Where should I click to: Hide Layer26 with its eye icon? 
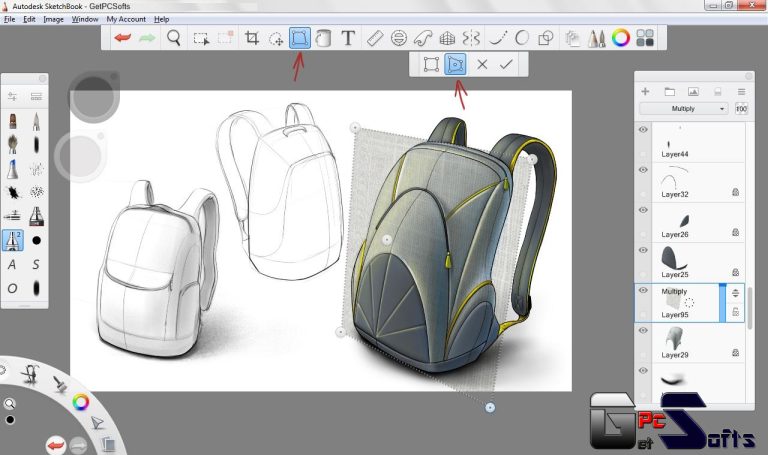tap(643, 210)
